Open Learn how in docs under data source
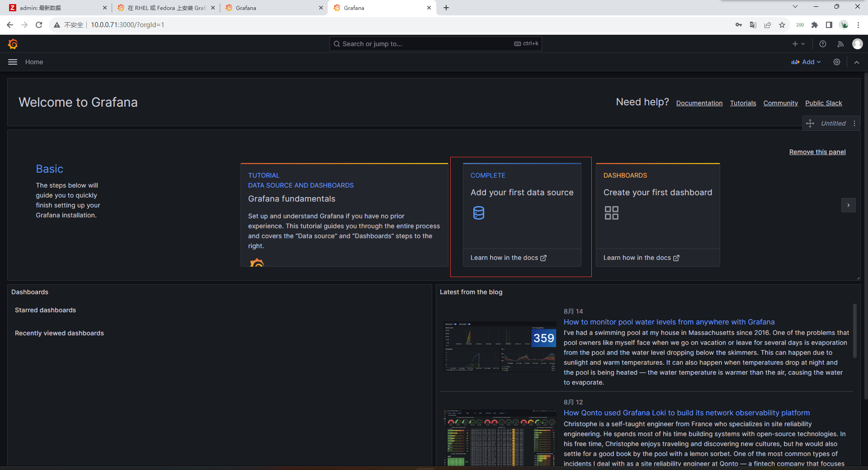 508,258
